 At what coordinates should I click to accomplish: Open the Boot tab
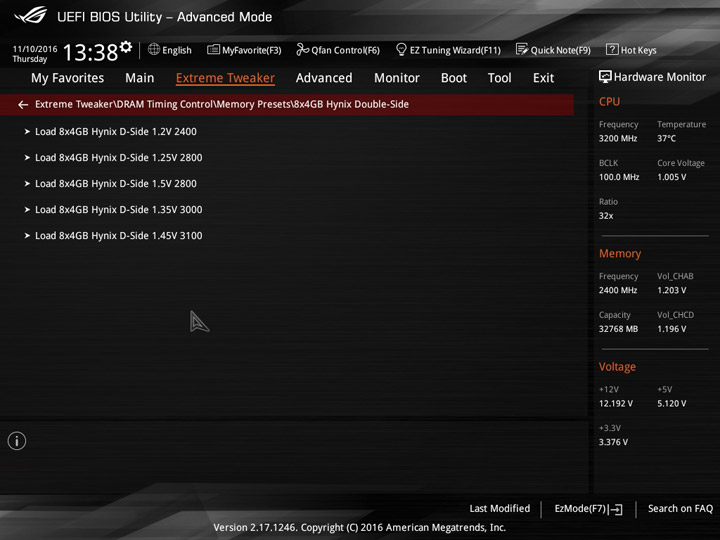point(454,78)
